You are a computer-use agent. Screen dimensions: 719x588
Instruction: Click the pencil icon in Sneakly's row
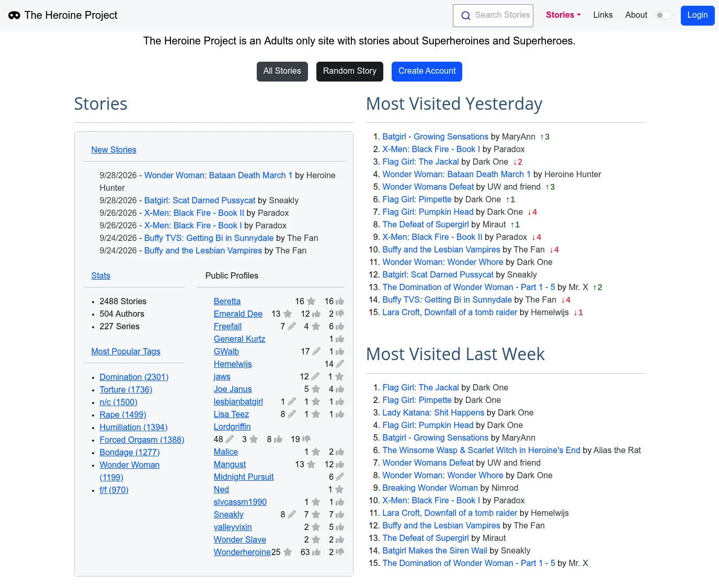click(292, 515)
